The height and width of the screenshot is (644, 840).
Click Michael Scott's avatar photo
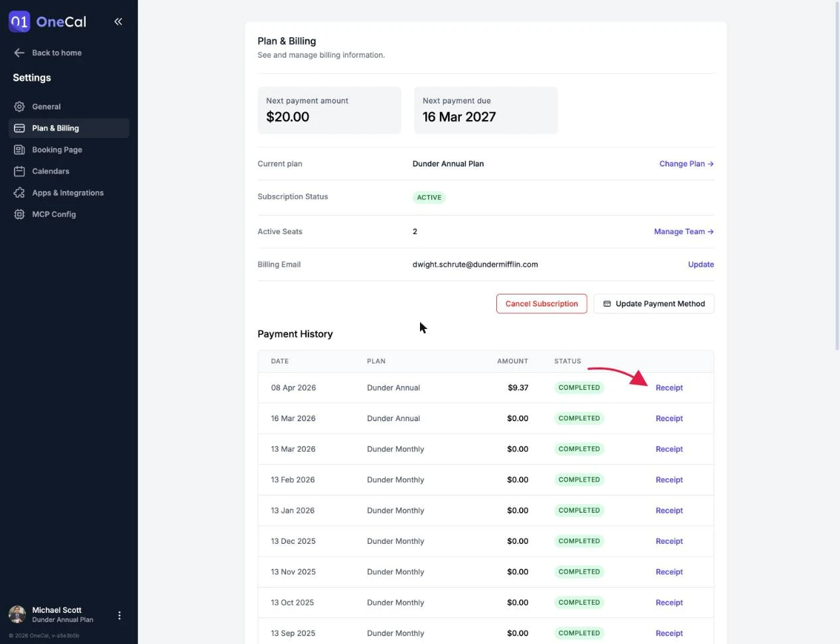tap(17, 615)
